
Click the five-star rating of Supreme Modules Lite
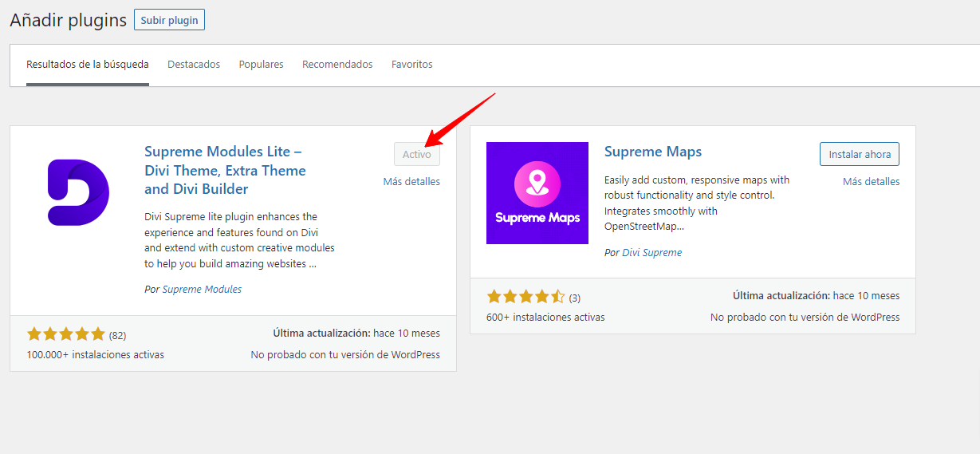pos(66,334)
